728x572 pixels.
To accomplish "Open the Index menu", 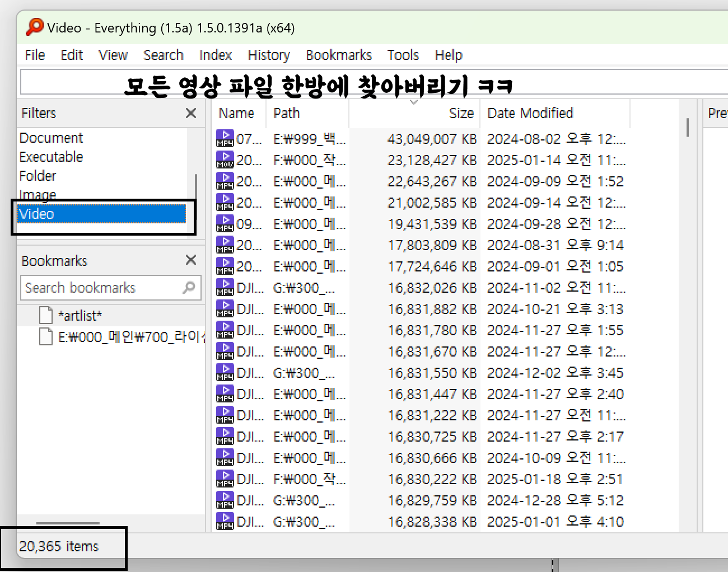I will click(x=216, y=55).
